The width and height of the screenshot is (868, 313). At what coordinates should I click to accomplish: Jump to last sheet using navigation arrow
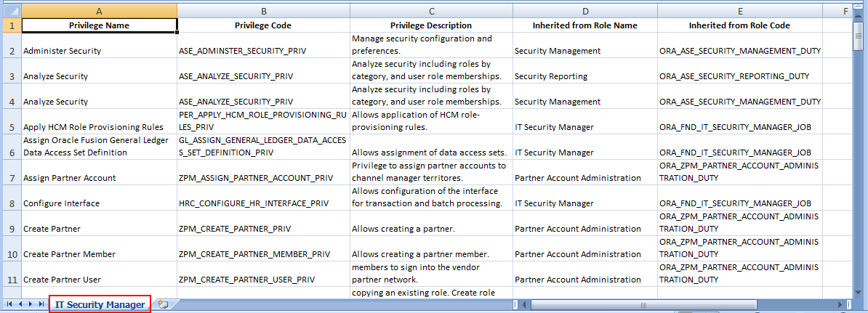pos(41,304)
